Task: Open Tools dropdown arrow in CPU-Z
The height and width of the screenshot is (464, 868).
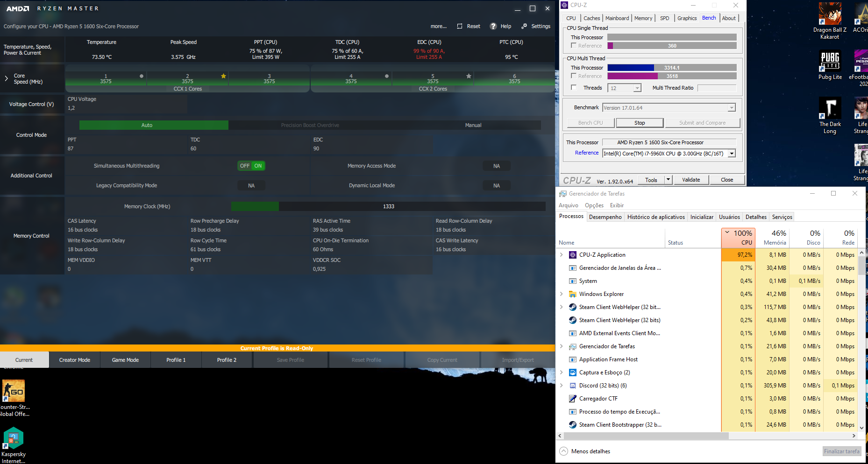Action: point(668,180)
